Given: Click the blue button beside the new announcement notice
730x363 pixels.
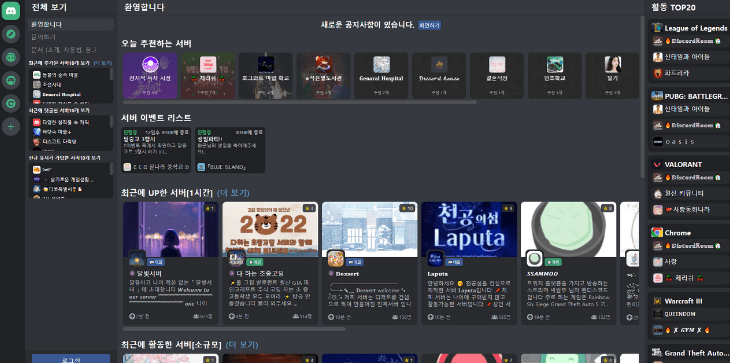Looking at the screenshot, I should pos(429,25).
